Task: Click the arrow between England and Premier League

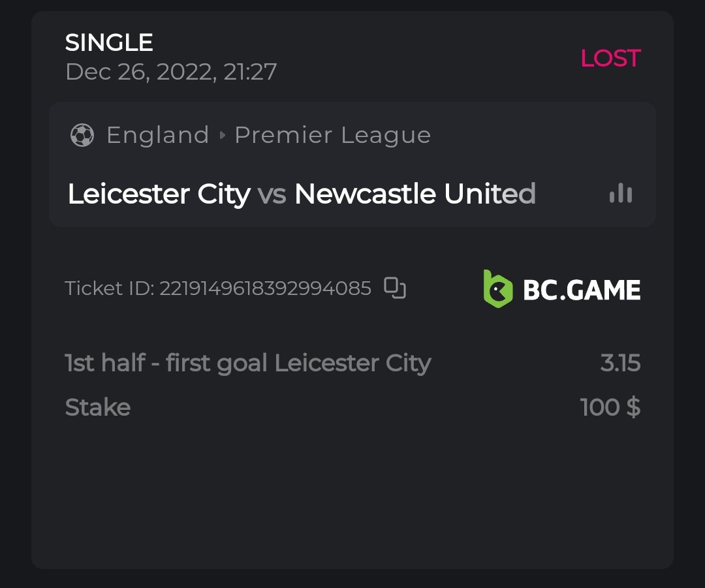Action: coord(223,135)
